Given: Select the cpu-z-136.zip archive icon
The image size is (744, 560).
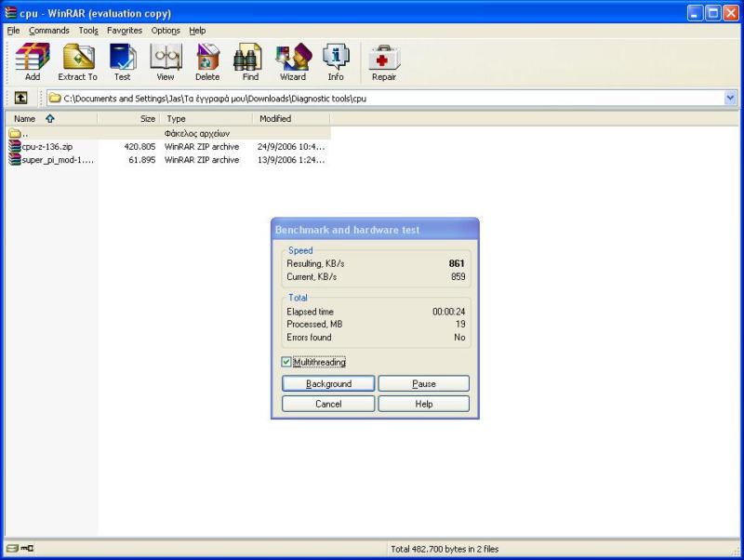Looking at the screenshot, I should tap(15, 147).
